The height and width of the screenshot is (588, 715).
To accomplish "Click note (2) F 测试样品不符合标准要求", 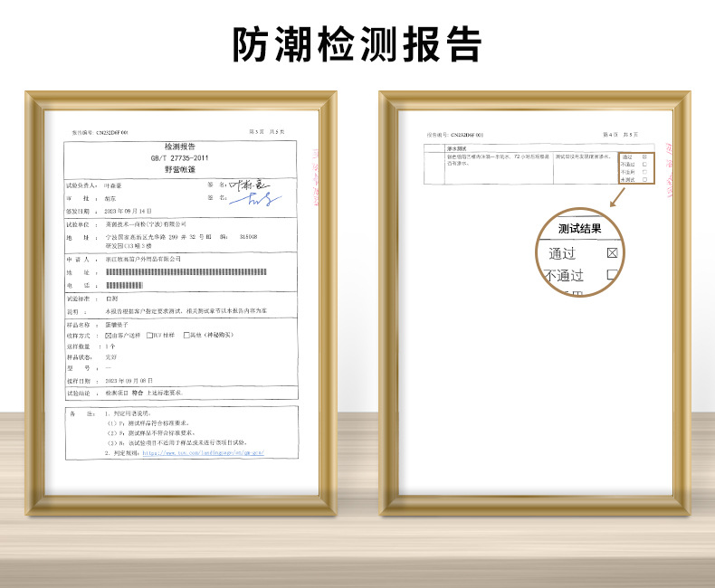I will click(151, 433).
